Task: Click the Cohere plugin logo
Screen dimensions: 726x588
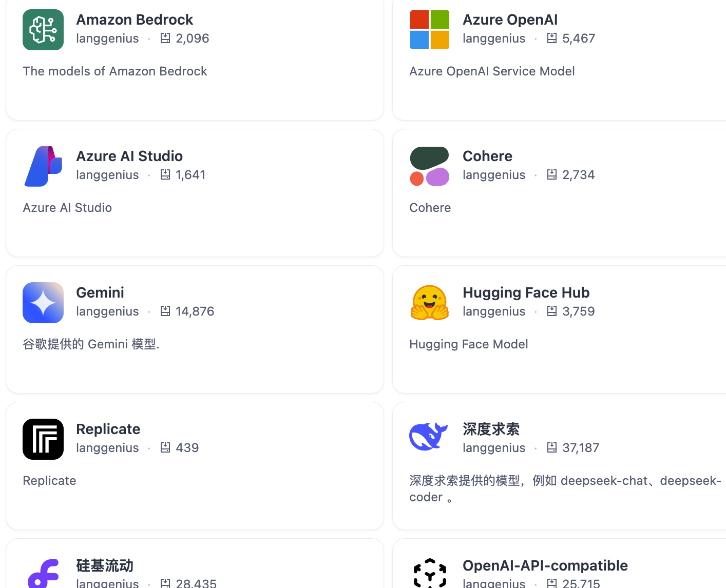Action: [430, 166]
